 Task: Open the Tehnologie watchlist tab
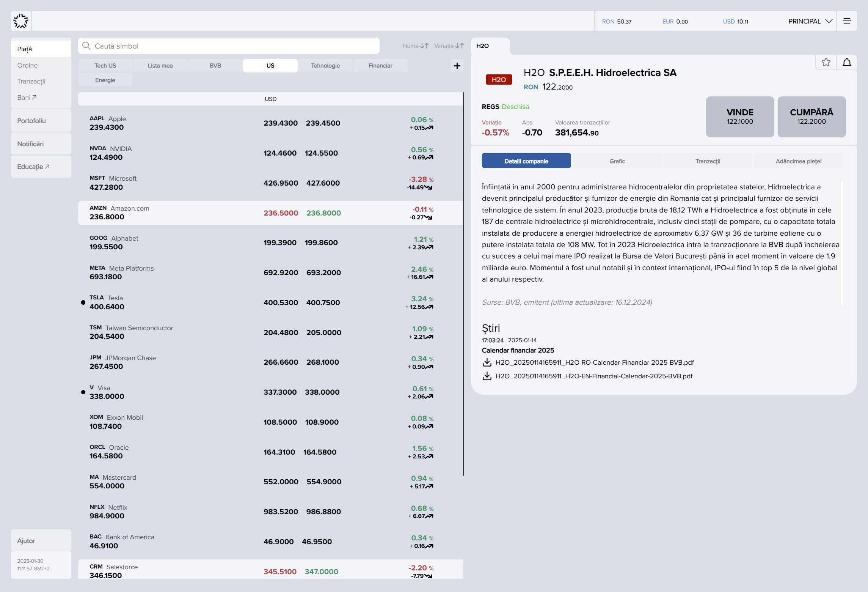coord(325,66)
